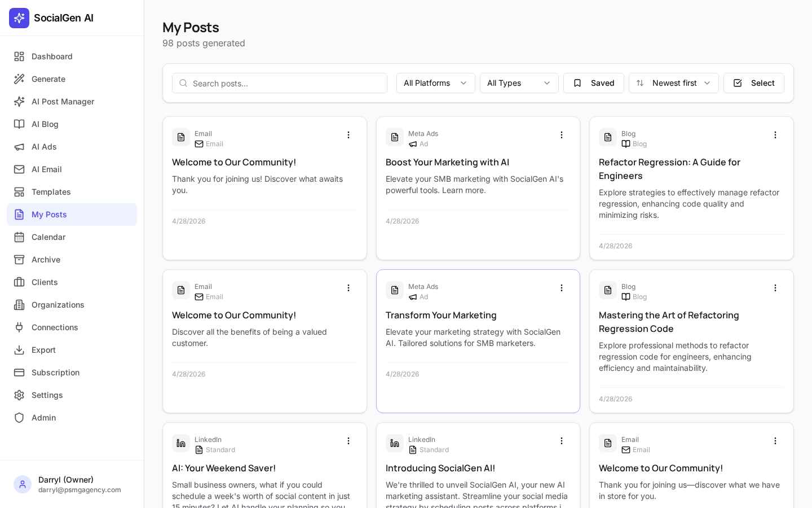
Task: Click the darryl@psmgagency.com email text
Action: click(80, 490)
